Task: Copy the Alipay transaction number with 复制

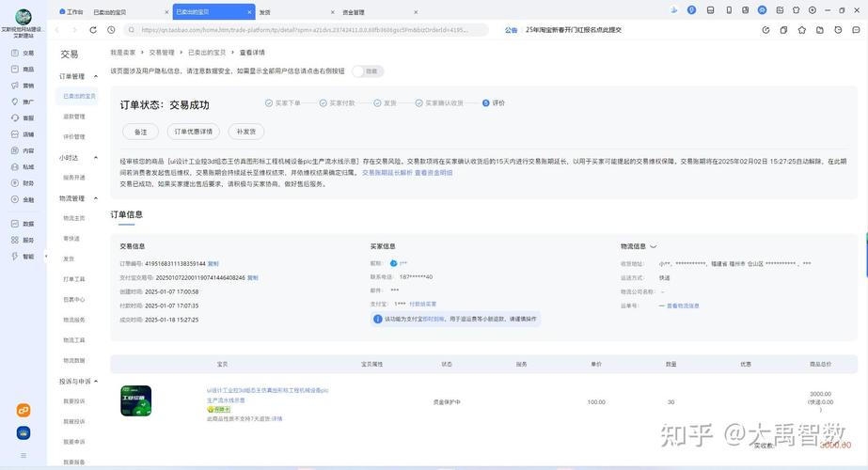Action: (252, 278)
